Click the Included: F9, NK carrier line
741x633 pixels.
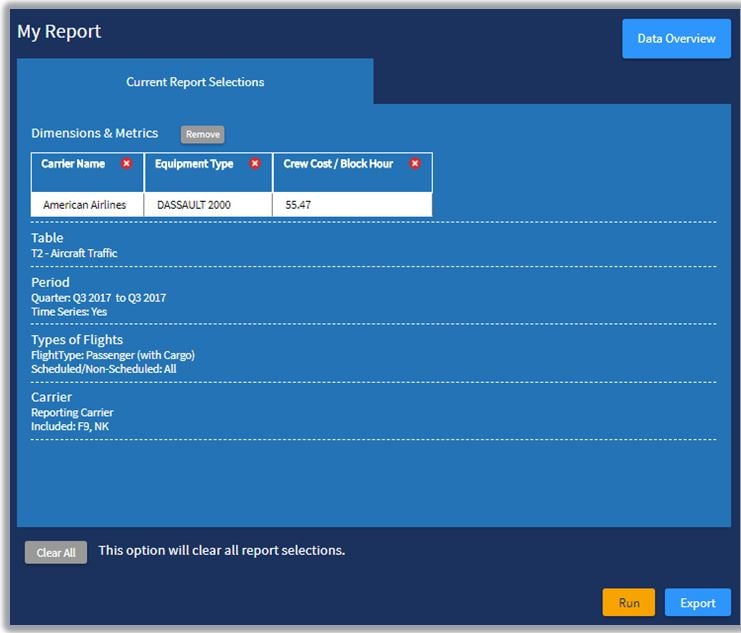click(70, 427)
